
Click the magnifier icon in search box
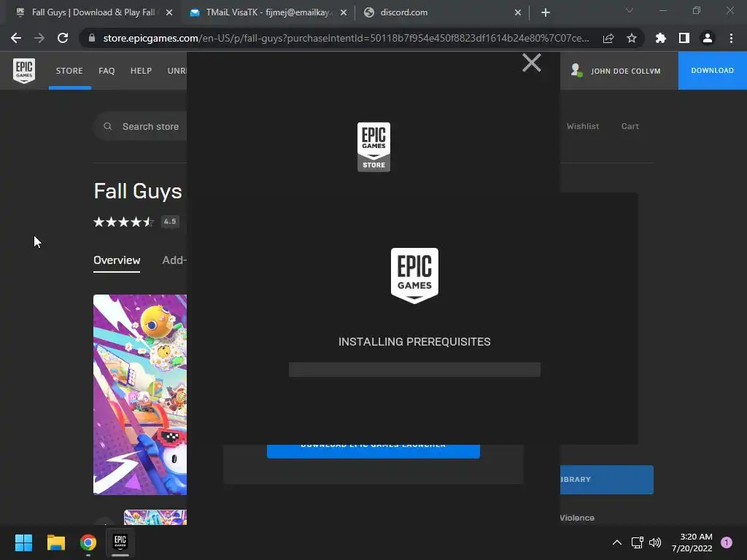pyautogui.click(x=108, y=126)
